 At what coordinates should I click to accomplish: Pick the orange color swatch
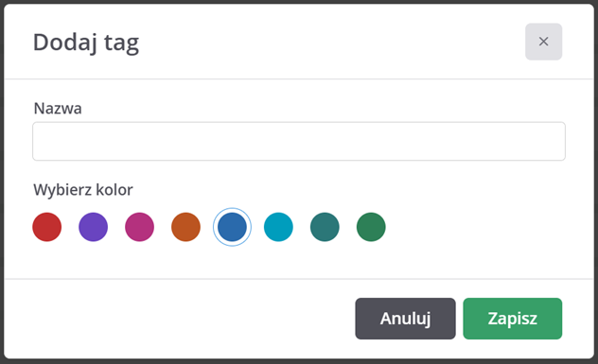coord(185,227)
